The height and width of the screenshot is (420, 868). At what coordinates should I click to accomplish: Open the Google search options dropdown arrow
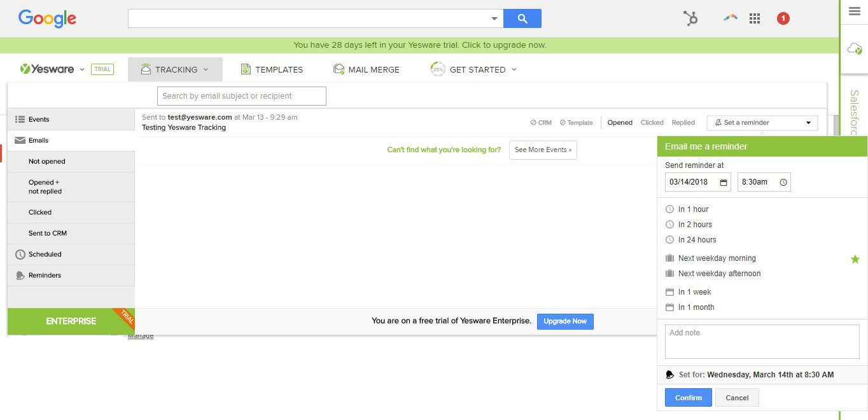pos(494,18)
